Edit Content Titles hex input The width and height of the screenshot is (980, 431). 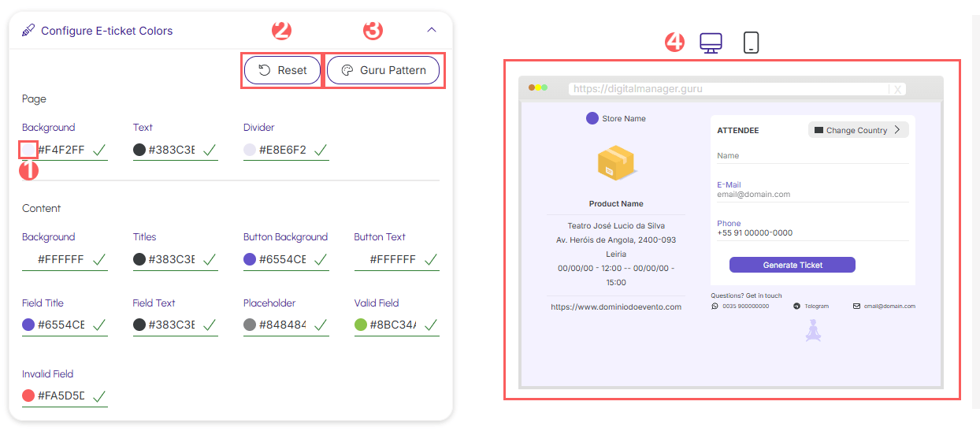(x=171, y=259)
